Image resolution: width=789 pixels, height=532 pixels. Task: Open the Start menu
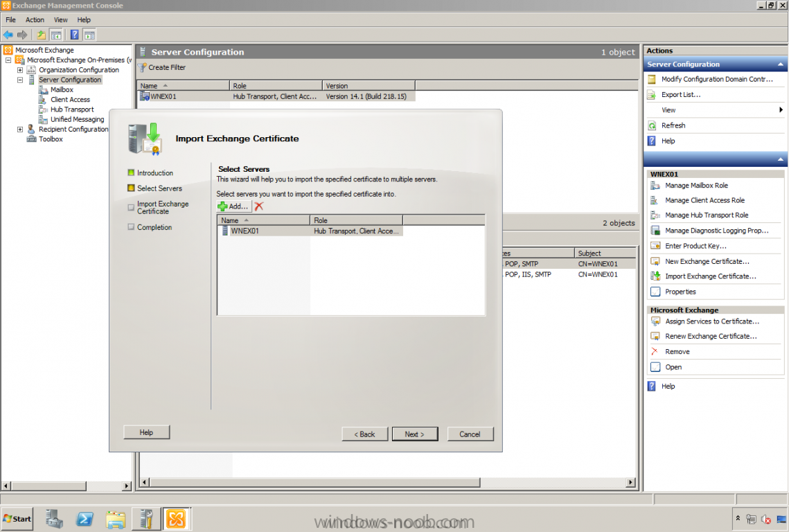(x=17, y=519)
